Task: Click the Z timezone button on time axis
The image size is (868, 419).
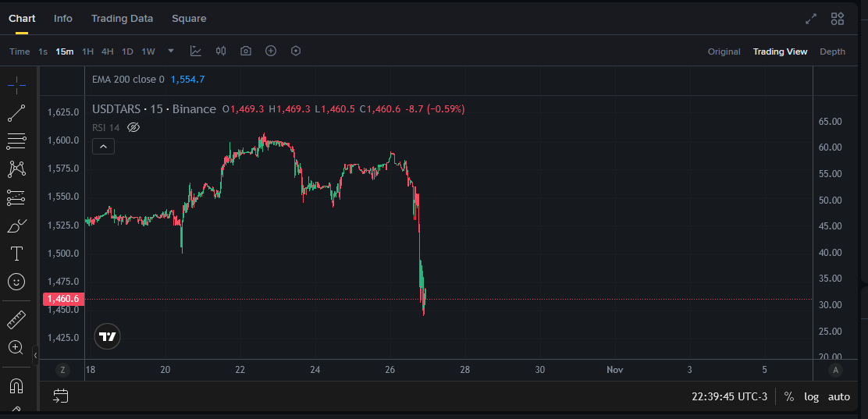Action: pos(63,370)
